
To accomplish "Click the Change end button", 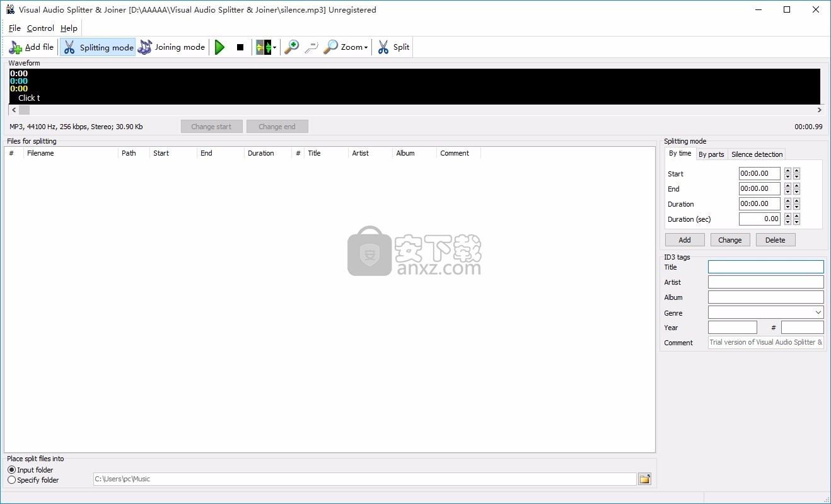I will 277,127.
